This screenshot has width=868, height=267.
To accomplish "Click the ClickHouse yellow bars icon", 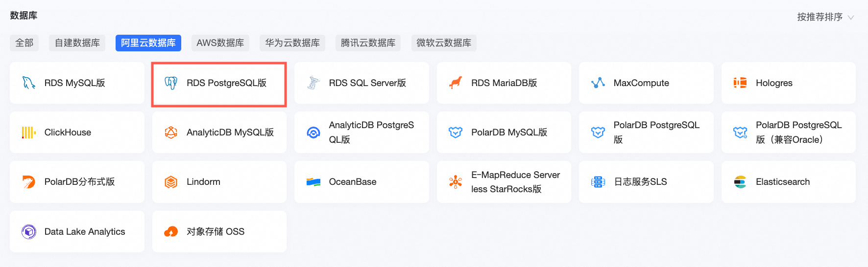I will (x=29, y=133).
